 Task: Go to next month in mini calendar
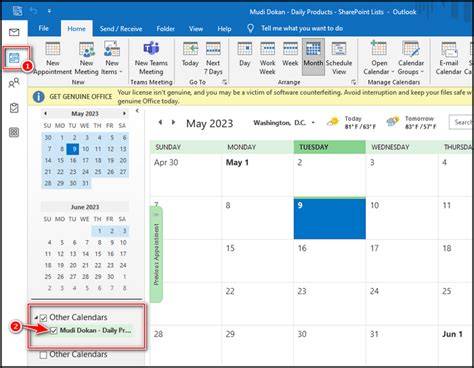click(124, 114)
